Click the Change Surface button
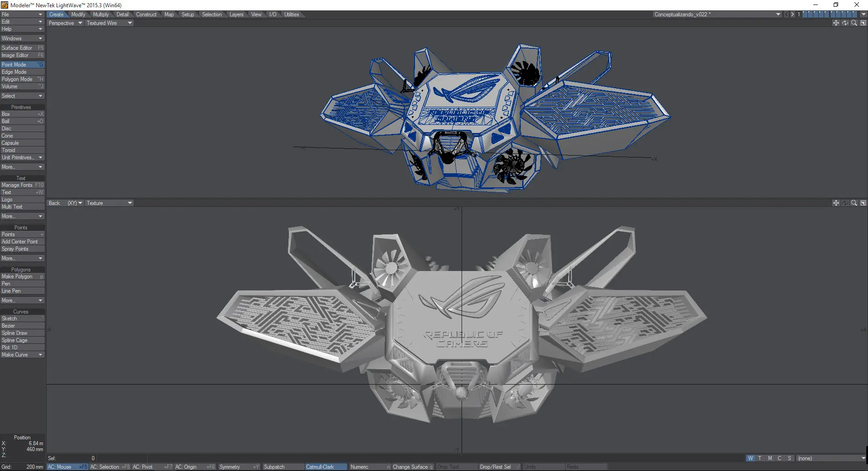The width and height of the screenshot is (868, 471). point(412,467)
